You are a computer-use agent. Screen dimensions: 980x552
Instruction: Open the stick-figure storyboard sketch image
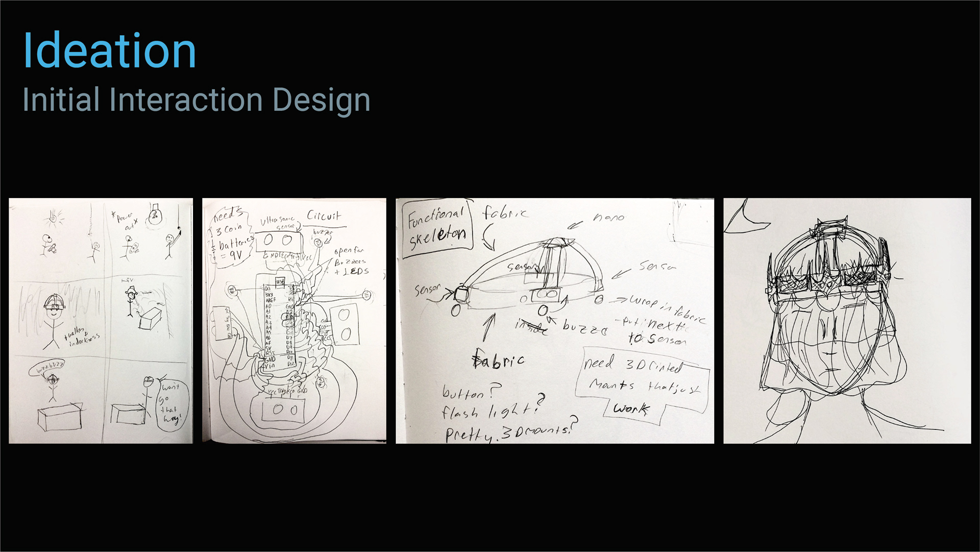(101, 321)
